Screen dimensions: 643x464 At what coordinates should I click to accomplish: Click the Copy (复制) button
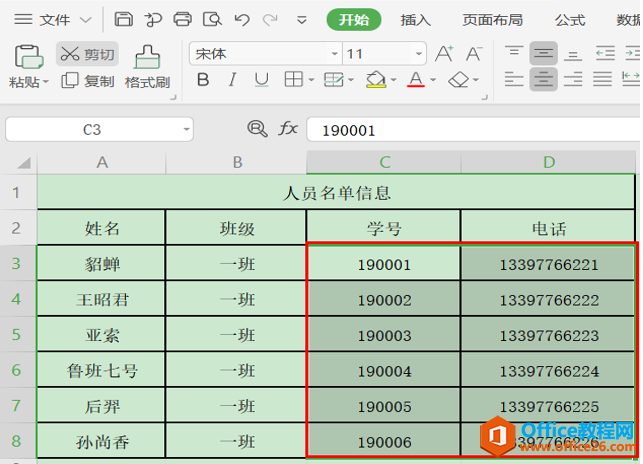coord(87,81)
